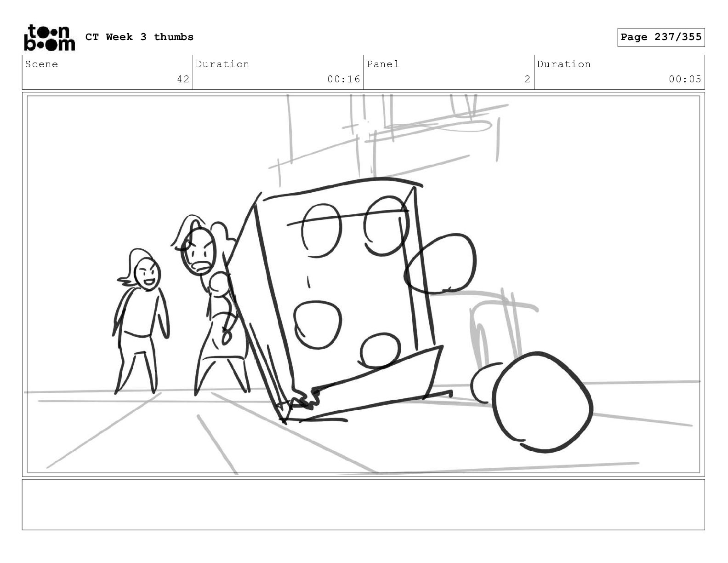Viewport: 728px width, 563px height.
Task: Click the empty notes box below the panel
Action: click(363, 505)
